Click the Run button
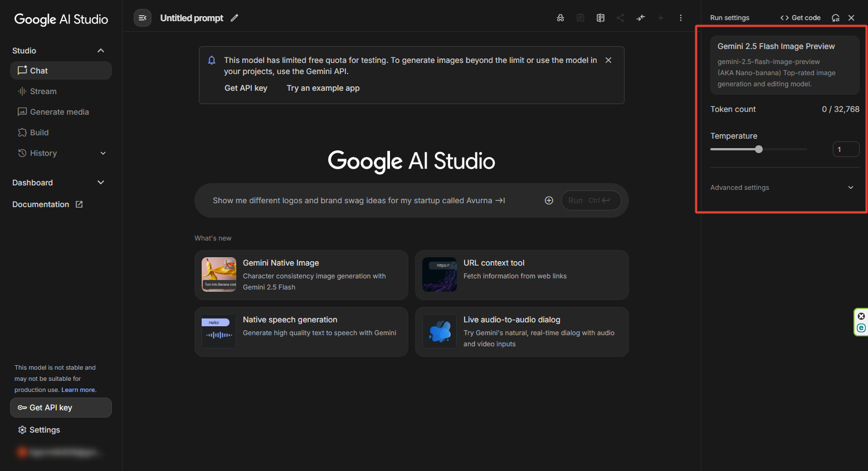868x471 pixels. tap(591, 200)
